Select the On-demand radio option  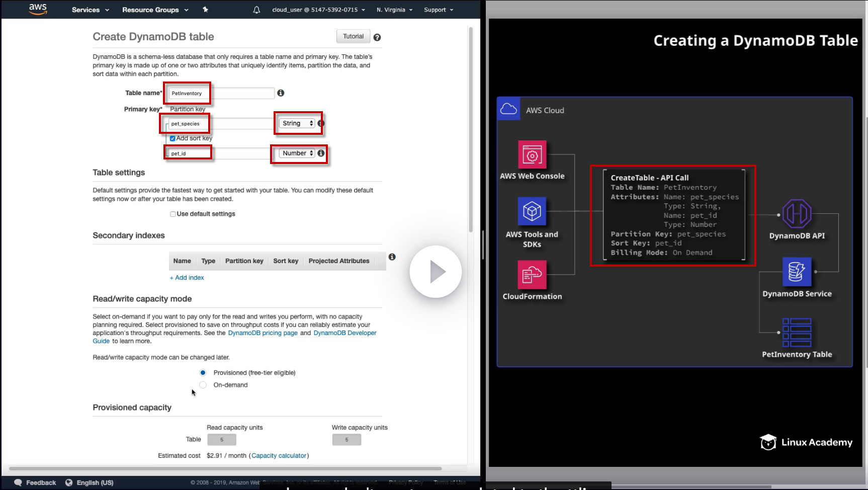pyautogui.click(x=203, y=385)
